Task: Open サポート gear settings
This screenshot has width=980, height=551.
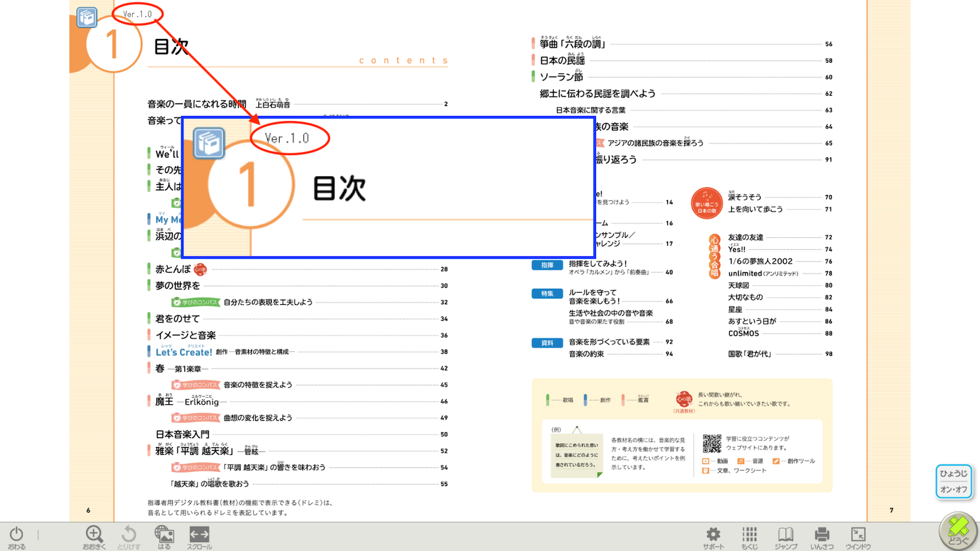Action: click(x=713, y=536)
